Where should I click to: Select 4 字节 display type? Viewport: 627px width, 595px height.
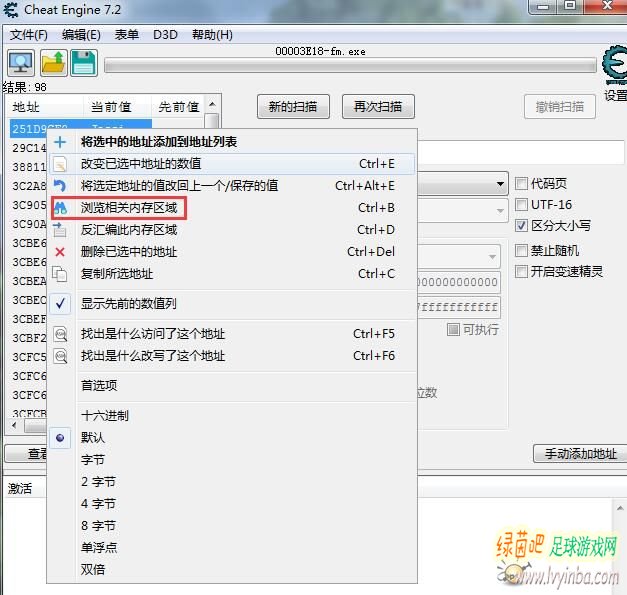tap(232, 504)
